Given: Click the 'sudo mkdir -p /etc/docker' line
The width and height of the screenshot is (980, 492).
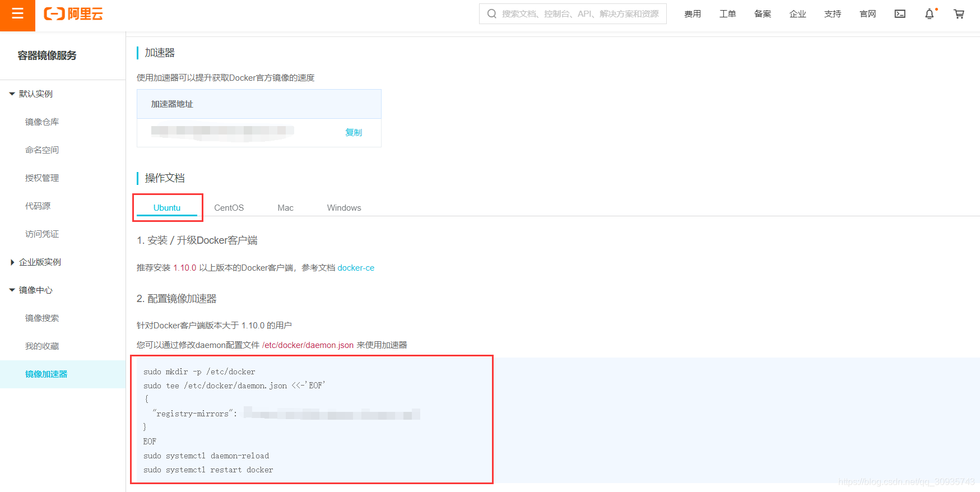Looking at the screenshot, I should (x=199, y=372).
